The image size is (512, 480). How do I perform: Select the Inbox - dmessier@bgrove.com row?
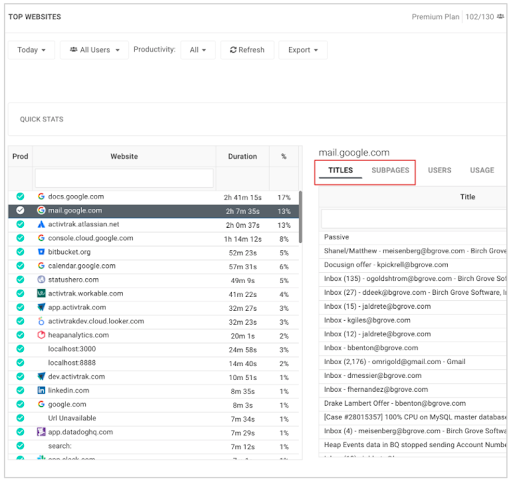tap(413, 376)
